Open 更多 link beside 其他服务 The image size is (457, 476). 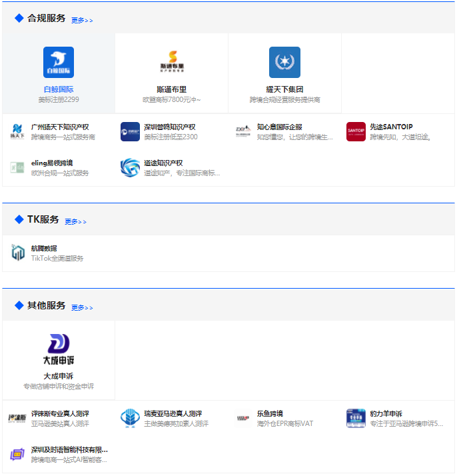[82, 307]
